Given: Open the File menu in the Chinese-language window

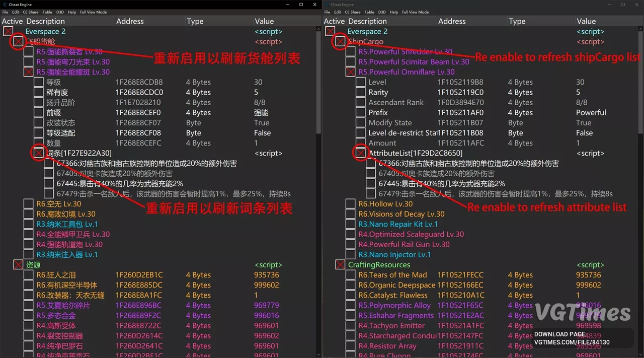Looking at the screenshot, I should [5, 12].
